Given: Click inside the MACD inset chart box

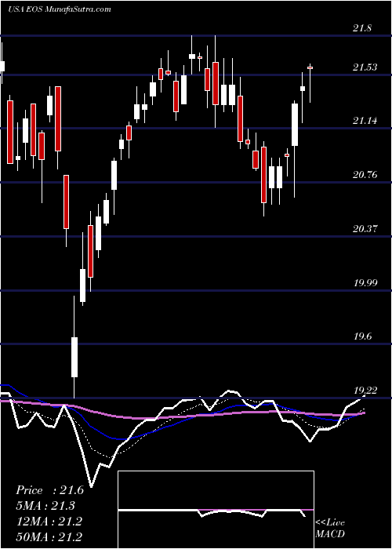Looking at the screenshot, I should (216, 510).
